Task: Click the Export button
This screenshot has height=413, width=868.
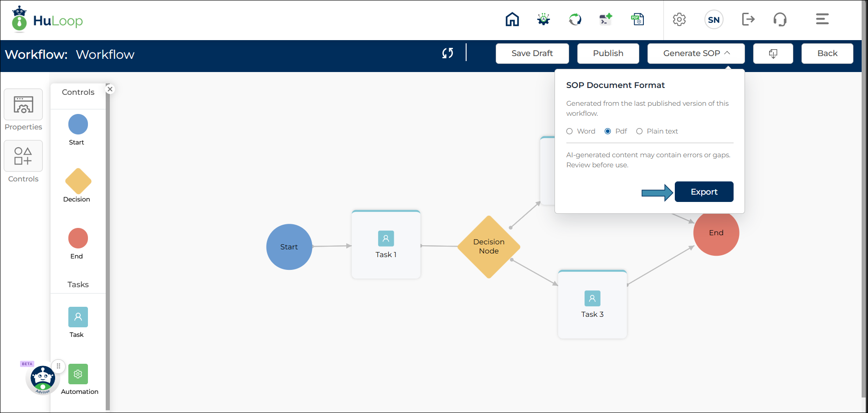Action: tap(704, 192)
